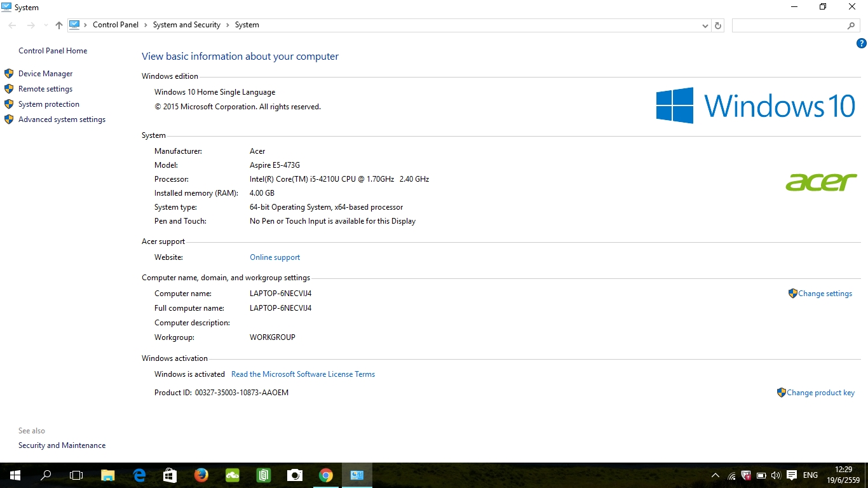Open the ENG input language indicator
Viewport: 868px width, 488px height.
click(x=810, y=475)
